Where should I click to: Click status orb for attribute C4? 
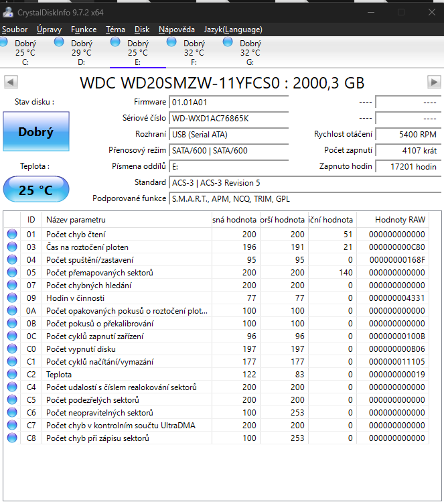[x=12, y=387]
